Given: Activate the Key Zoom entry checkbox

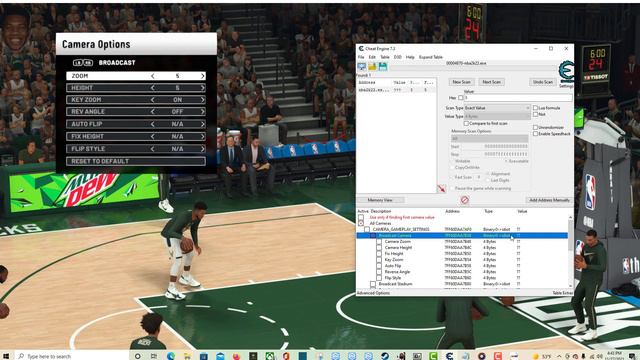Looking at the screenshot, I should (379, 260).
